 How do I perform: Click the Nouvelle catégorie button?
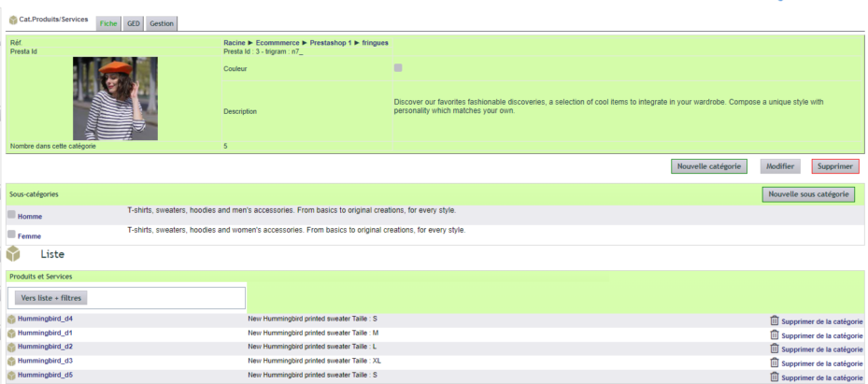(x=709, y=166)
